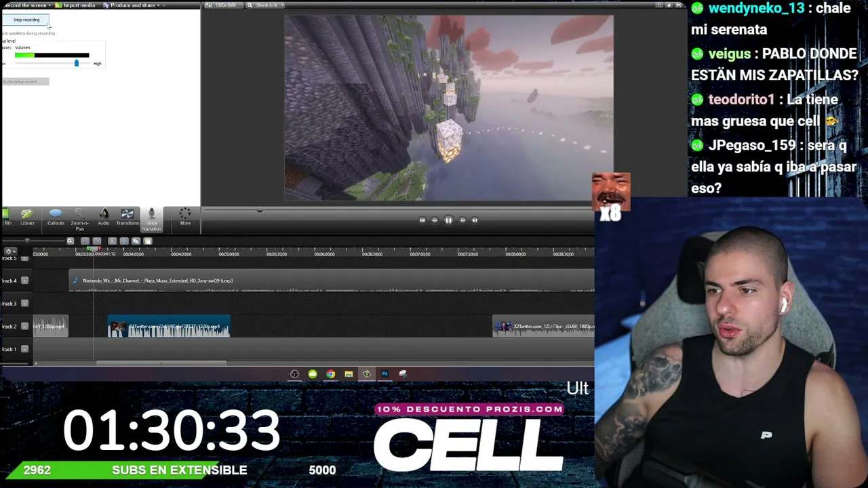Viewport: 868px width, 488px height.
Task: Click username teodorito1 in chat
Action: tap(741, 100)
